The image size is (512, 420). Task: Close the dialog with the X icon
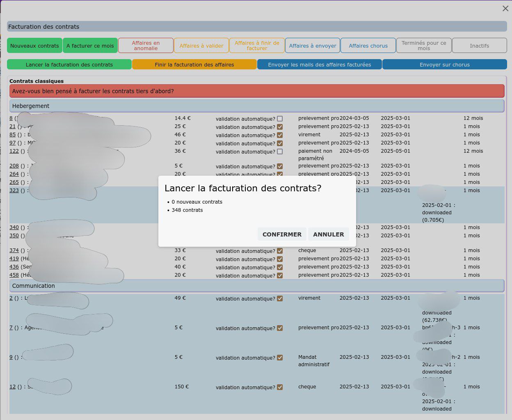pos(505,9)
